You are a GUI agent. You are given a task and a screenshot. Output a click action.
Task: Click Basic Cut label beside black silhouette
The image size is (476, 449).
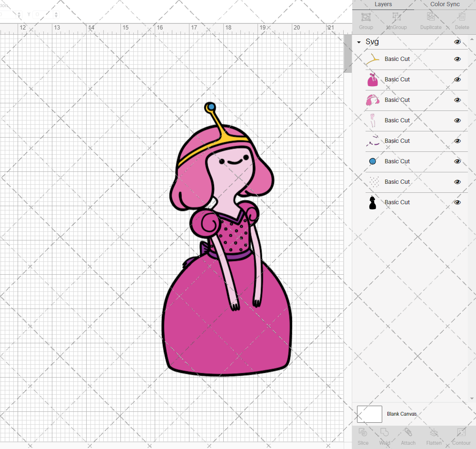pyautogui.click(x=397, y=202)
